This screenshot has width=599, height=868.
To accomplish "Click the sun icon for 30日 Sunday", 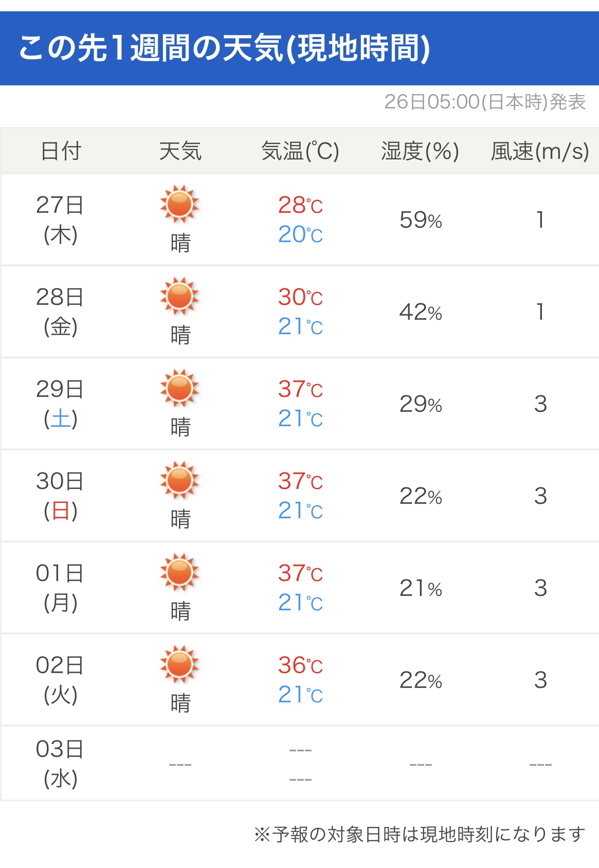I will pos(179,480).
